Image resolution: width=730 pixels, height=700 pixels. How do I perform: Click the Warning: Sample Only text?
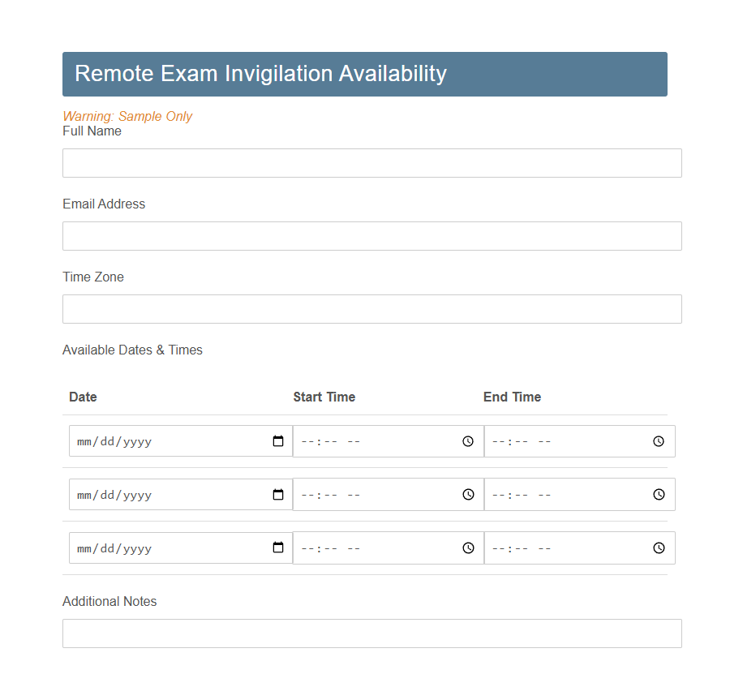pos(127,116)
